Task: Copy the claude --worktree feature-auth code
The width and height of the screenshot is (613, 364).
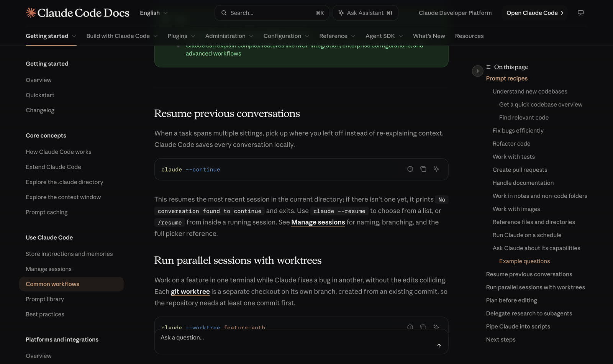Action: click(x=423, y=327)
